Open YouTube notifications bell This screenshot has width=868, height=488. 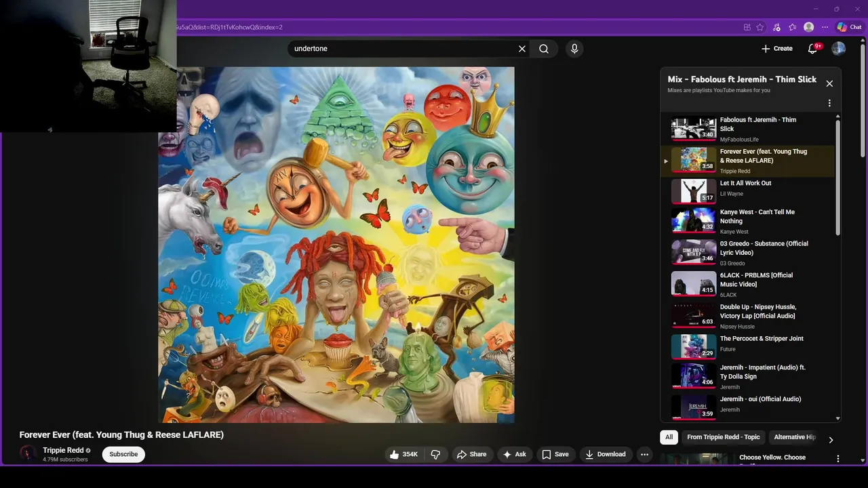tap(813, 49)
